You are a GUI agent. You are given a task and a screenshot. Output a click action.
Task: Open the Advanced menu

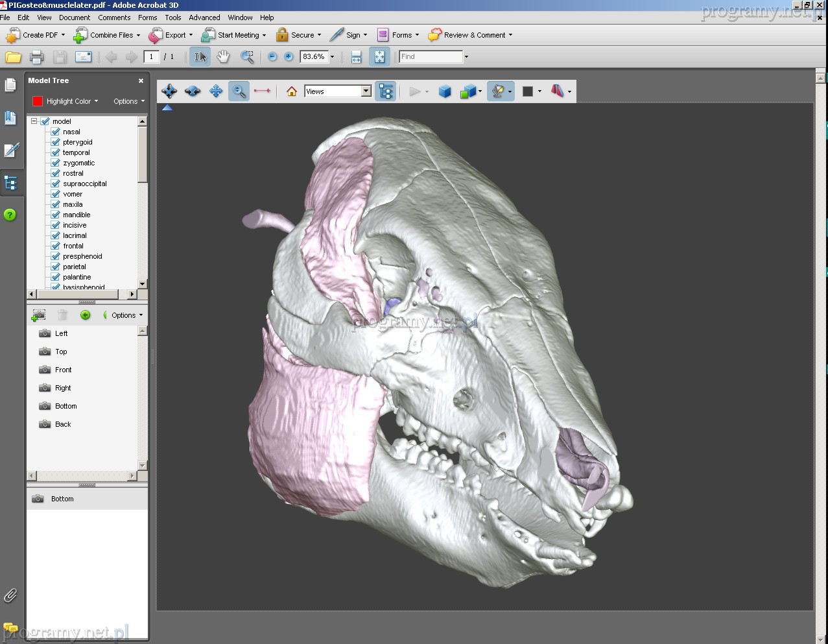pyautogui.click(x=204, y=18)
